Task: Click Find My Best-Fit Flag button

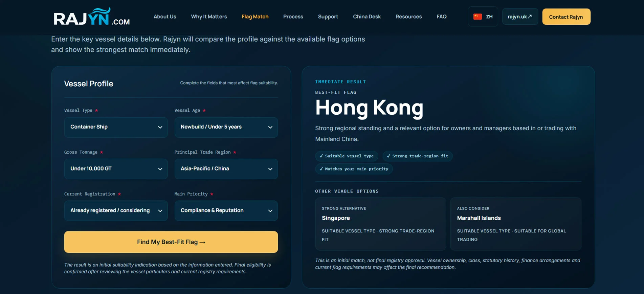Action: 171,242
